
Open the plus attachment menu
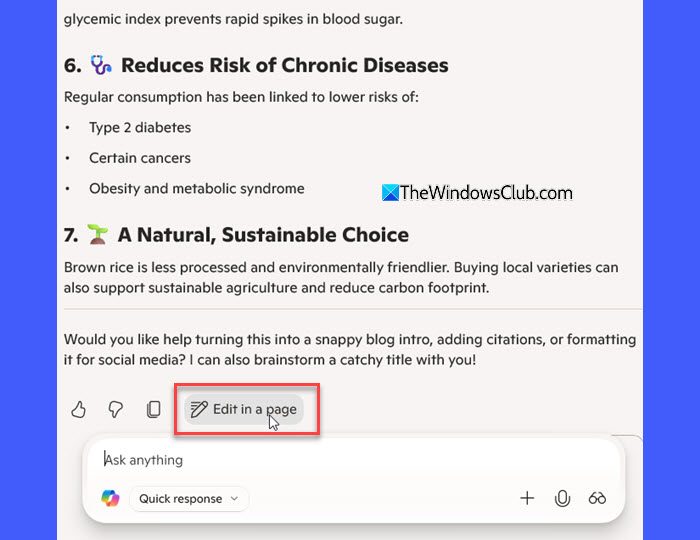(x=527, y=498)
